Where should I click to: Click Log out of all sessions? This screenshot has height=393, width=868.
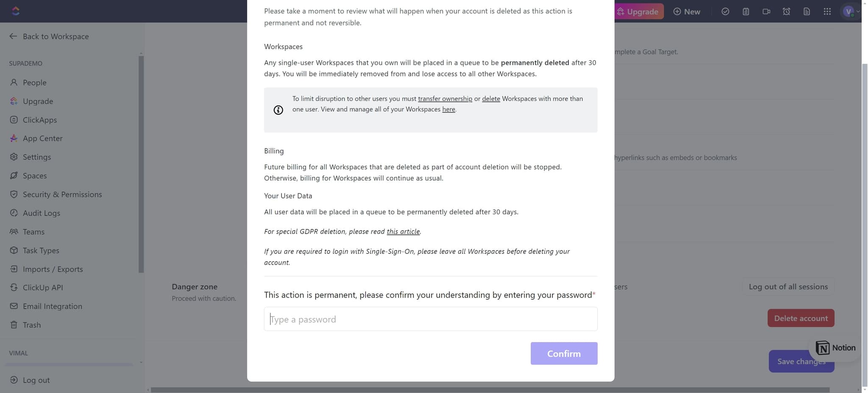[x=788, y=287]
